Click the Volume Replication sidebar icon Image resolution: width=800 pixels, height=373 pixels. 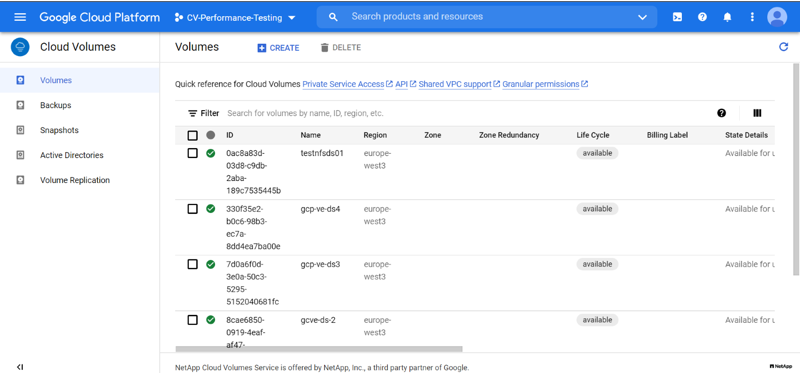[x=20, y=180]
